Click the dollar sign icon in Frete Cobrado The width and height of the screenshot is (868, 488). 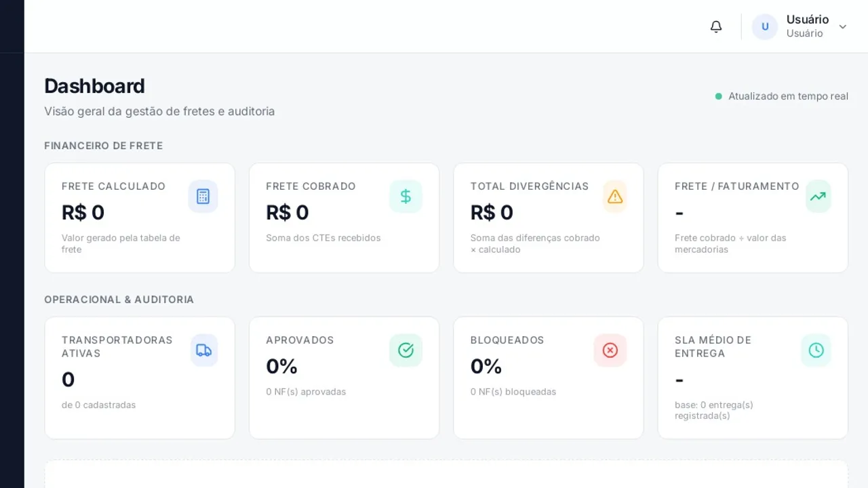pos(406,197)
